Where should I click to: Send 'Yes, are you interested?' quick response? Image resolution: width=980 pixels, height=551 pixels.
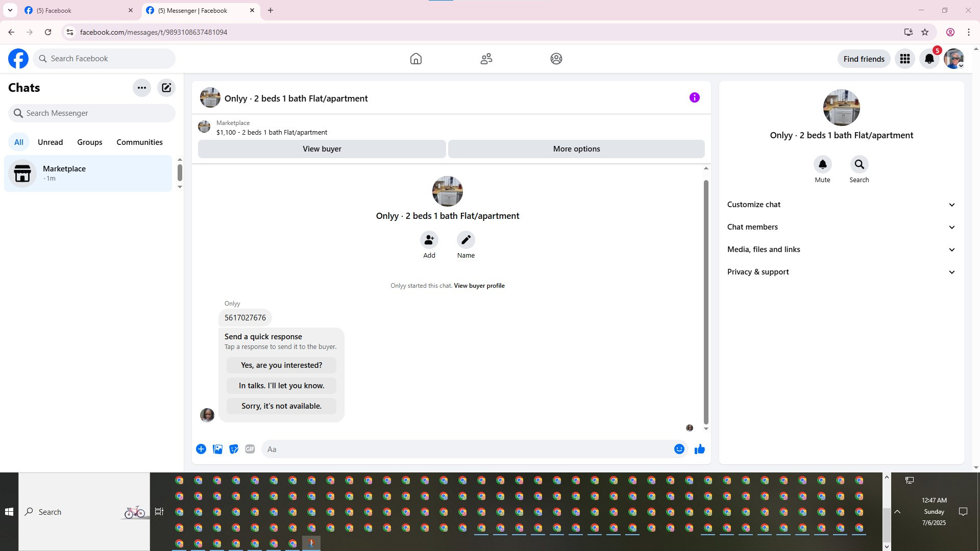[281, 365]
